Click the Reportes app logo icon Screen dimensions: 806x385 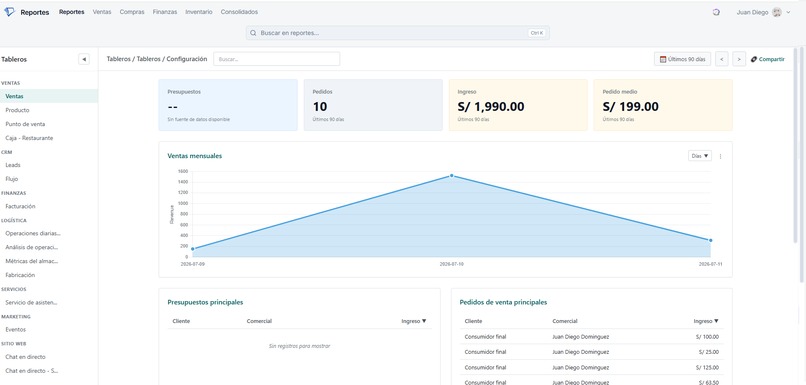(9, 12)
